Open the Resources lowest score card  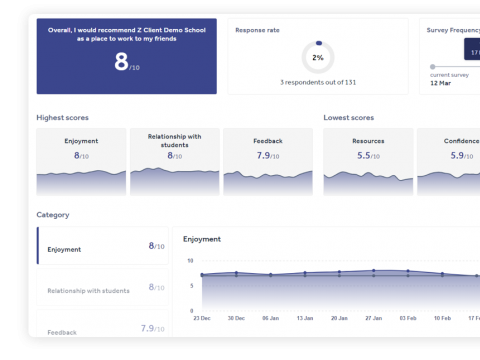click(368, 162)
